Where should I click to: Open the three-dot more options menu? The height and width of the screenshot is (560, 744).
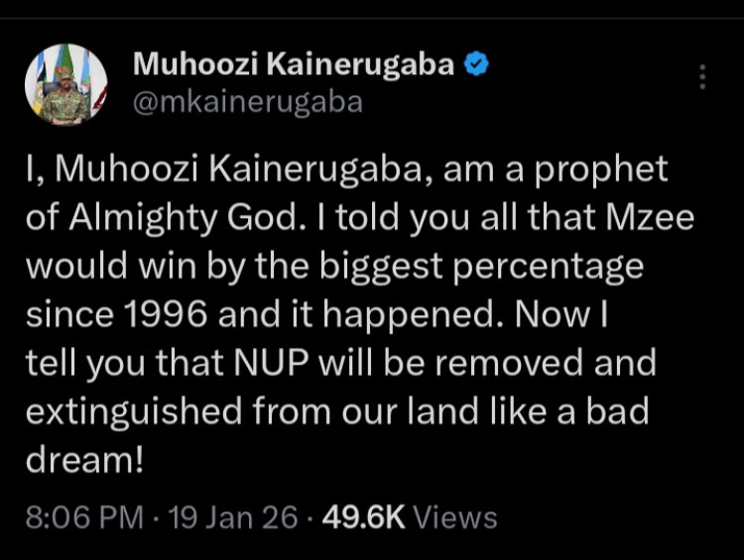point(702,77)
